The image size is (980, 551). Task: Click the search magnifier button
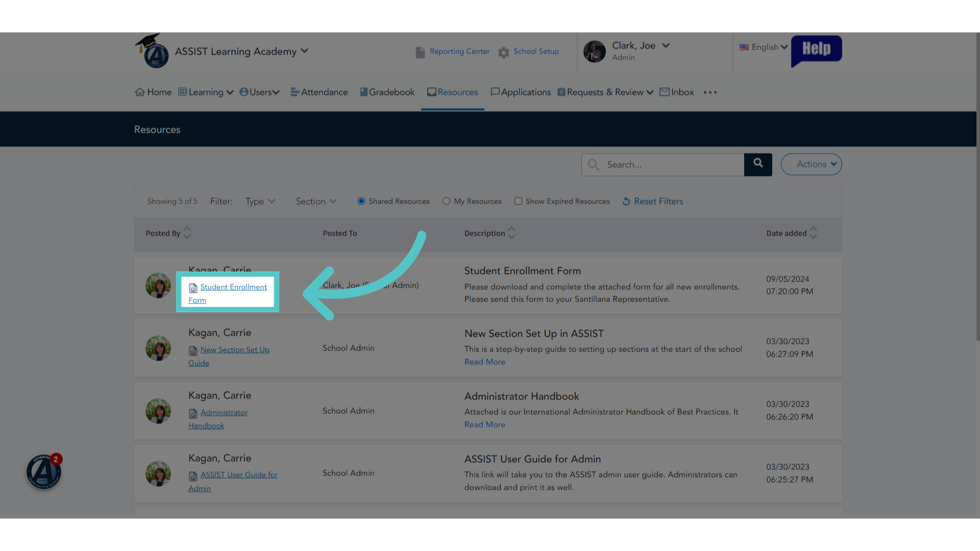[758, 164]
